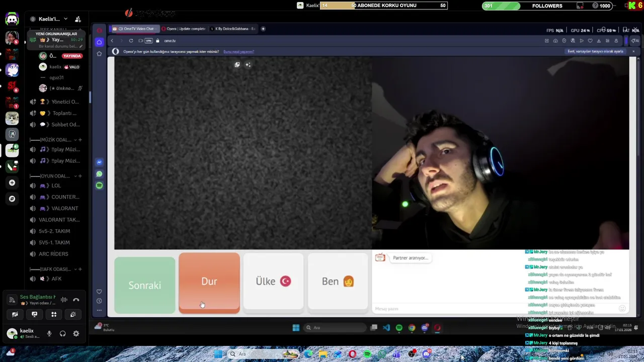Click Discord share screen button
Screen dimensions: 644x362
pos(34,314)
